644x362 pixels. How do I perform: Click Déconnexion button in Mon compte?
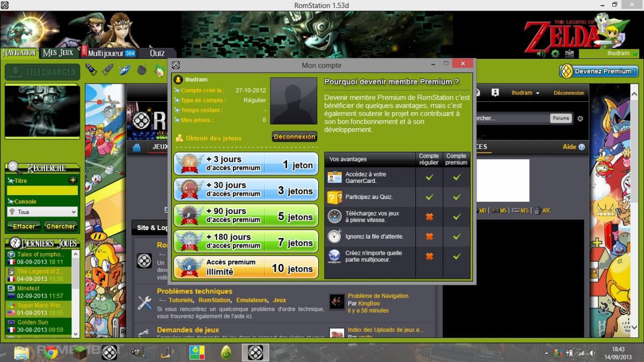tap(294, 137)
